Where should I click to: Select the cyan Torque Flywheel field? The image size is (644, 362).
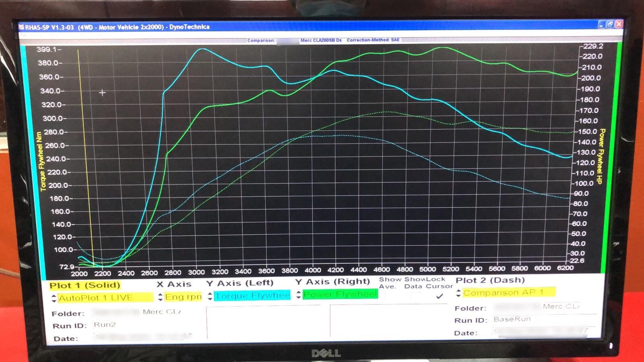[252, 296]
